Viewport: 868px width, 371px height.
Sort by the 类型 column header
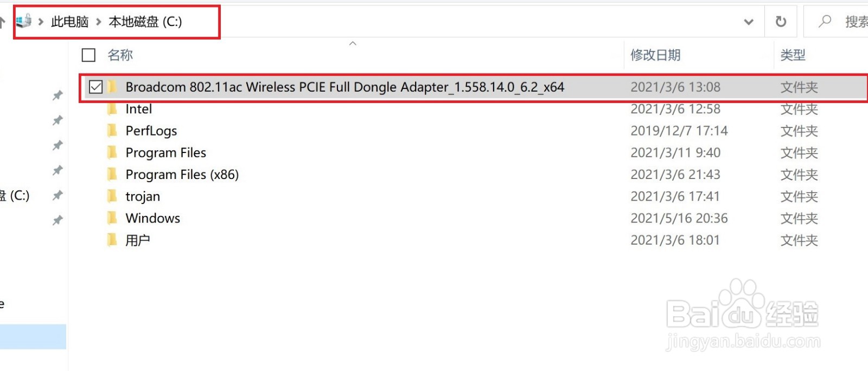[793, 55]
